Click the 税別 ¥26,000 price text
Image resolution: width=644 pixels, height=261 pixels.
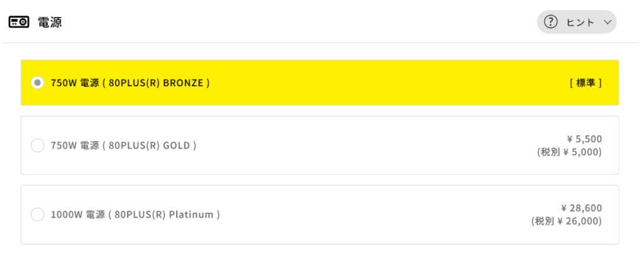[567, 221]
